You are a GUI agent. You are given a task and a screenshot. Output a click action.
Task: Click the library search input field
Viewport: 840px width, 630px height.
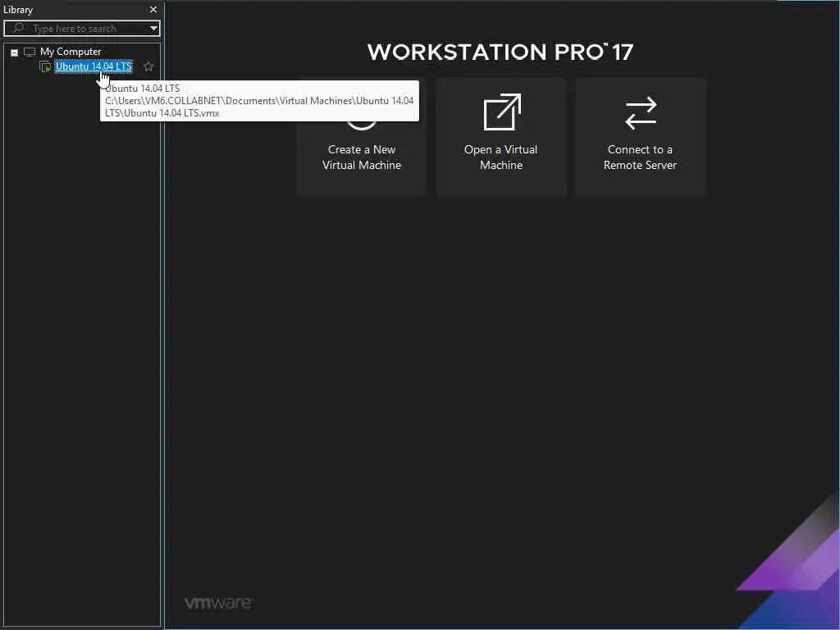pos(81,29)
